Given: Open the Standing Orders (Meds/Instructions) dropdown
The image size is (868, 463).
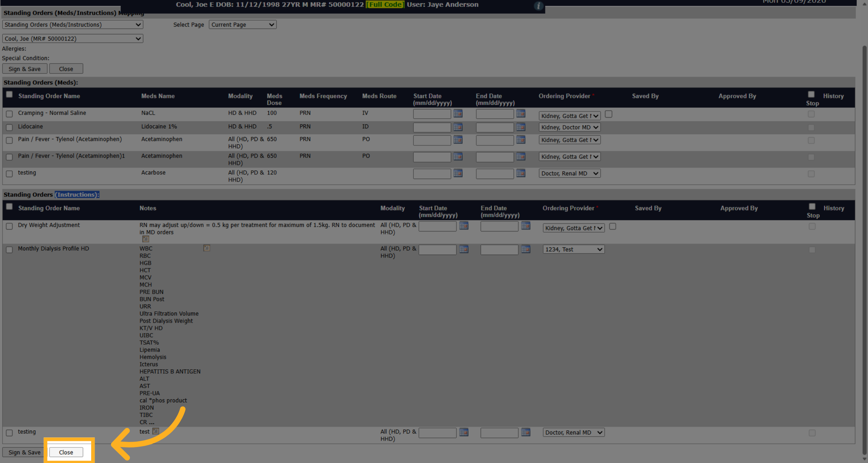Looking at the screenshot, I should (73, 25).
